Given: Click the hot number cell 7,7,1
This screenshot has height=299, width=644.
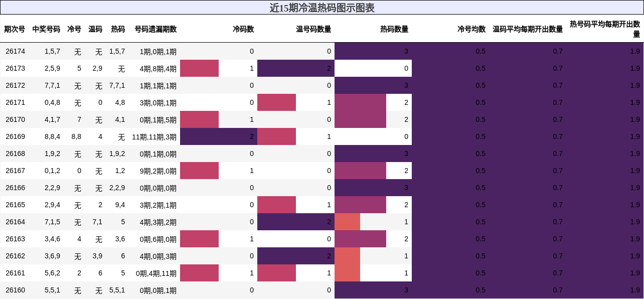Looking at the screenshot, I should point(117,85).
